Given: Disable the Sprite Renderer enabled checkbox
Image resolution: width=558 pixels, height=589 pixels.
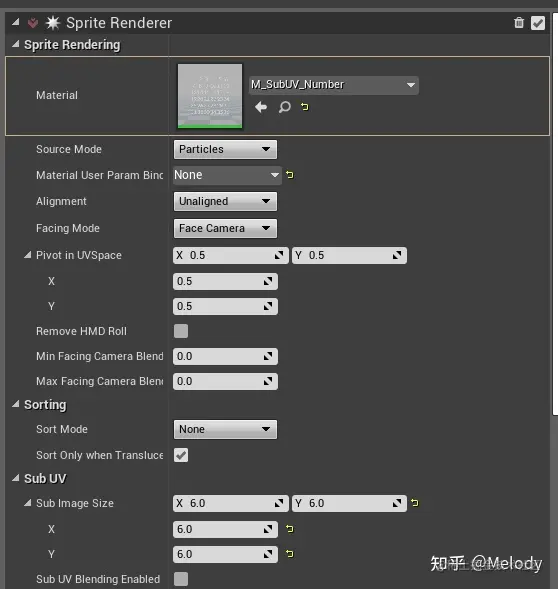Looking at the screenshot, I should point(538,23).
